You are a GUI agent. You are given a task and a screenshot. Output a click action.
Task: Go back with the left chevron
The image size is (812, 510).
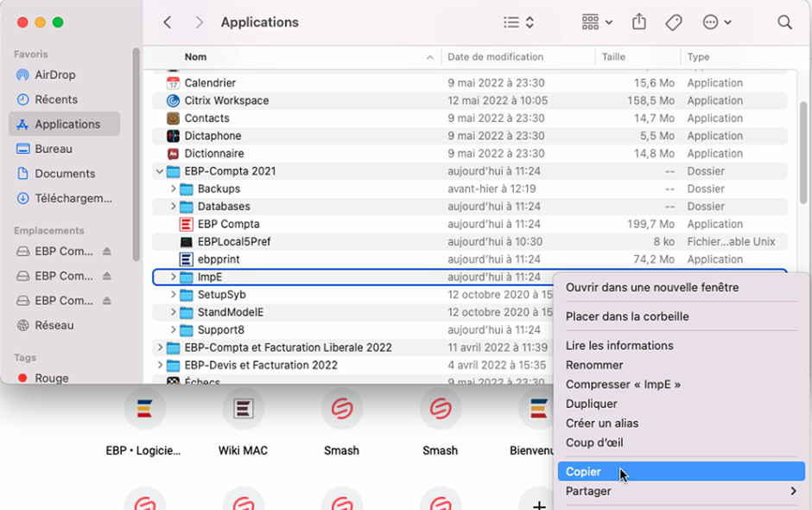tap(168, 22)
